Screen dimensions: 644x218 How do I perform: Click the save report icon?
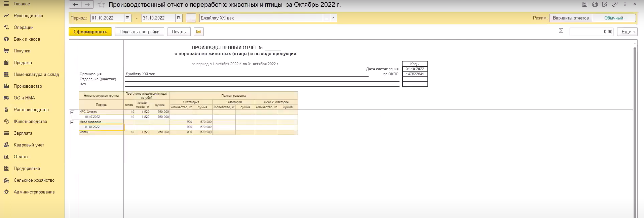tap(584, 4)
